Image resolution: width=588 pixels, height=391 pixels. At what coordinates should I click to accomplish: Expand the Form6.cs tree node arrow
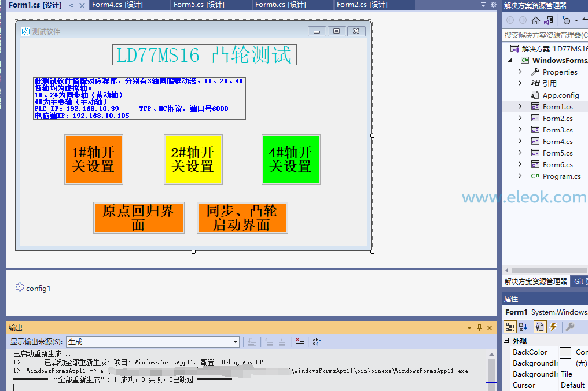520,164
